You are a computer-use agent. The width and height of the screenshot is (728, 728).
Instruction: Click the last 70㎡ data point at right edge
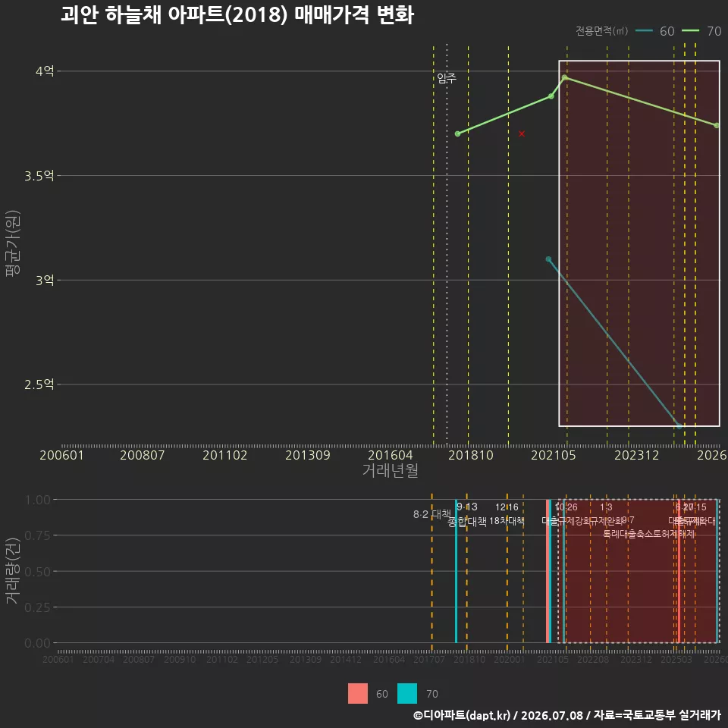[x=717, y=125]
